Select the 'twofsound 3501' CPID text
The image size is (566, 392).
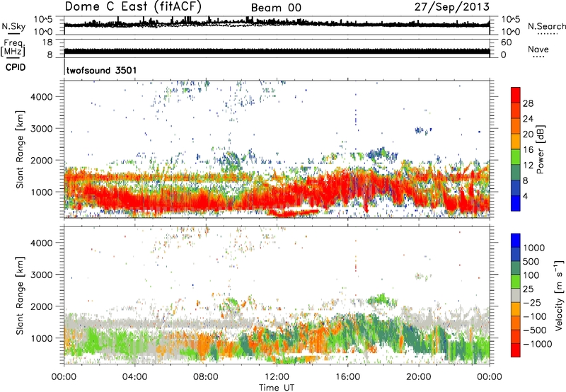coord(101,70)
